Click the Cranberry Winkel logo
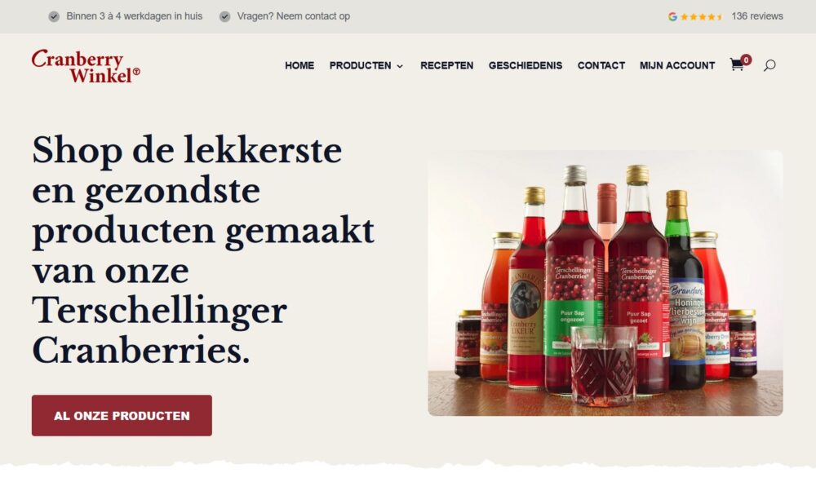Screen dimensions: 816x504 coord(86,66)
